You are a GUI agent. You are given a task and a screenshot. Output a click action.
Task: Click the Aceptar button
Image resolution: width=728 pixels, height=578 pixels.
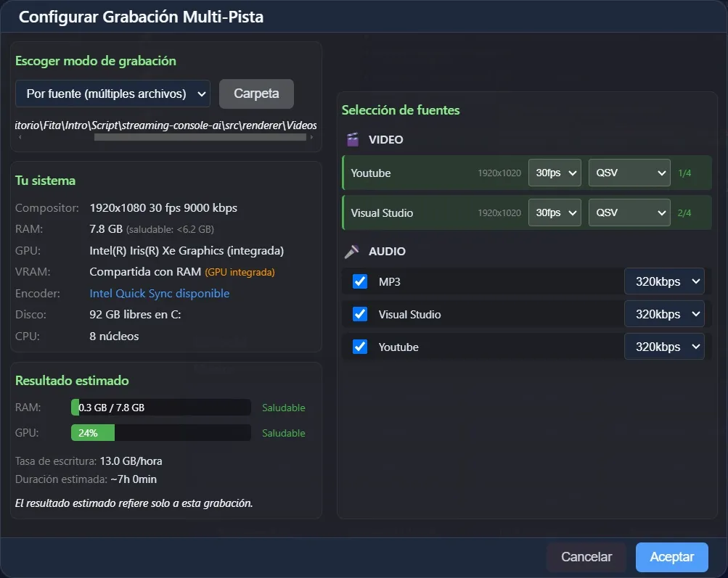(x=671, y=557)
